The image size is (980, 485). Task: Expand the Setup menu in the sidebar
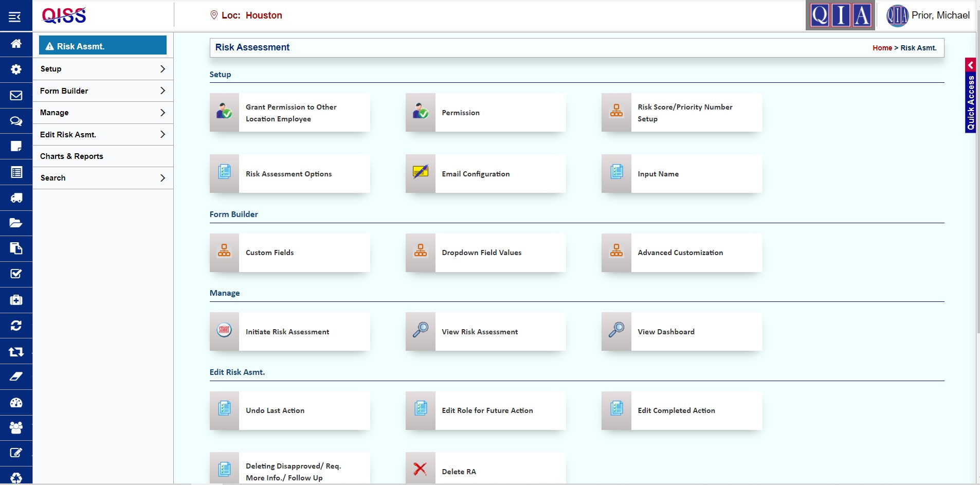coord(102,68)
